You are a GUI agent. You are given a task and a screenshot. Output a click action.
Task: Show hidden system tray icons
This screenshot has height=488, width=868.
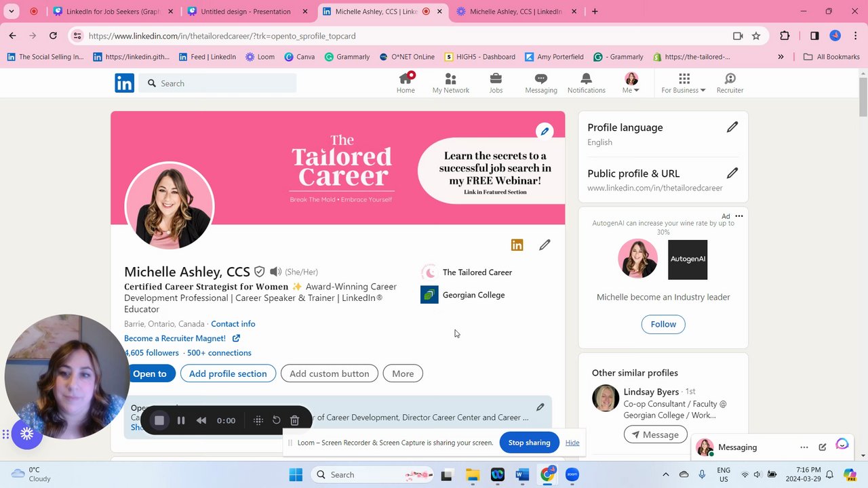665,474
